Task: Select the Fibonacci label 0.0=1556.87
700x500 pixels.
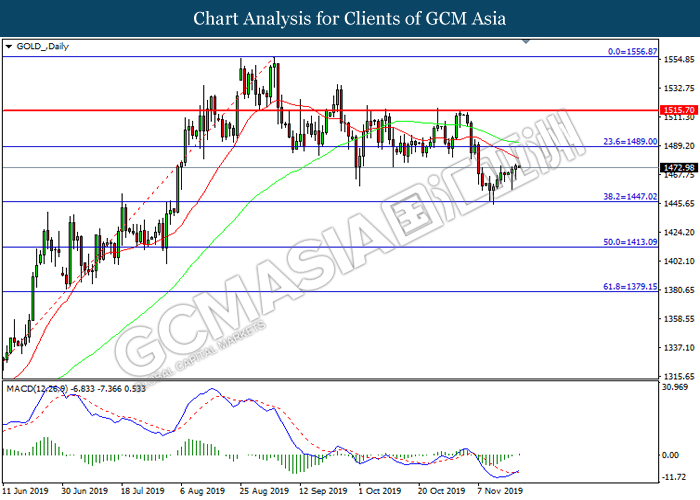Action: (633, 52)
